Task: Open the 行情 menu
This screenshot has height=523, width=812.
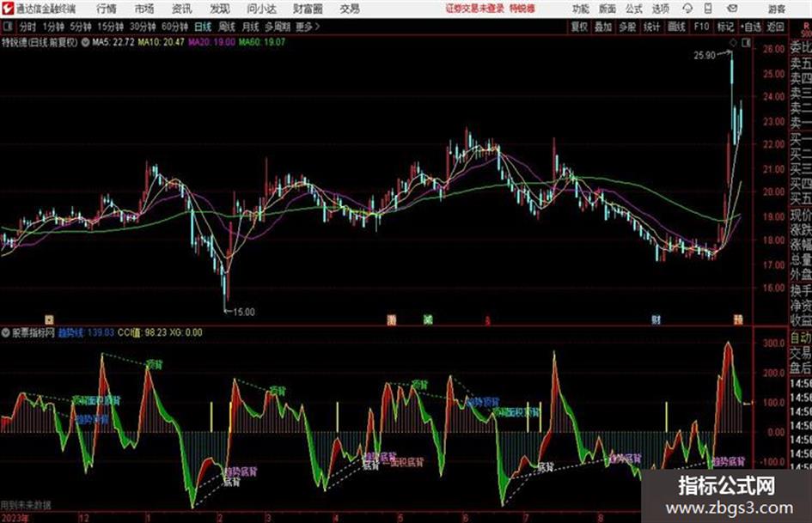Action: point(107,9)
